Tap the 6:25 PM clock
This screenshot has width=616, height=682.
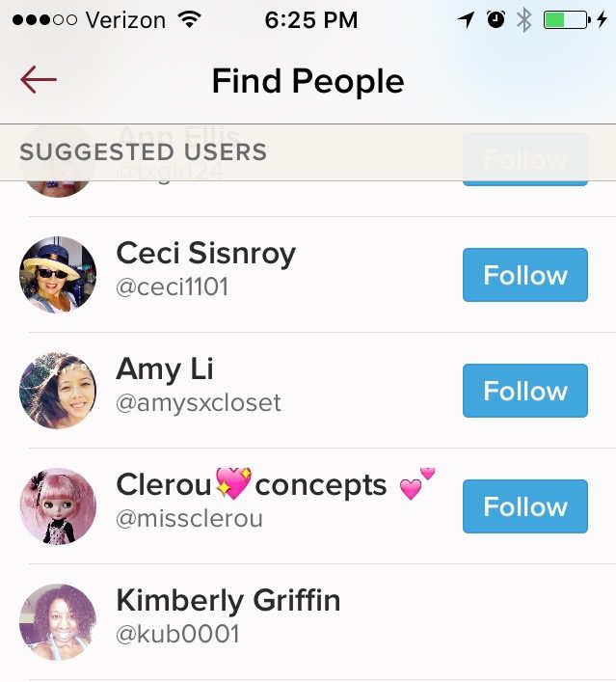coord(310,19)
